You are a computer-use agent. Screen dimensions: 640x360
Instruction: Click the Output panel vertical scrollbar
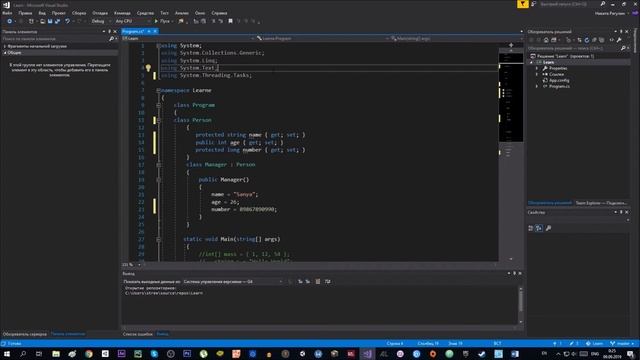coord(520,305)
